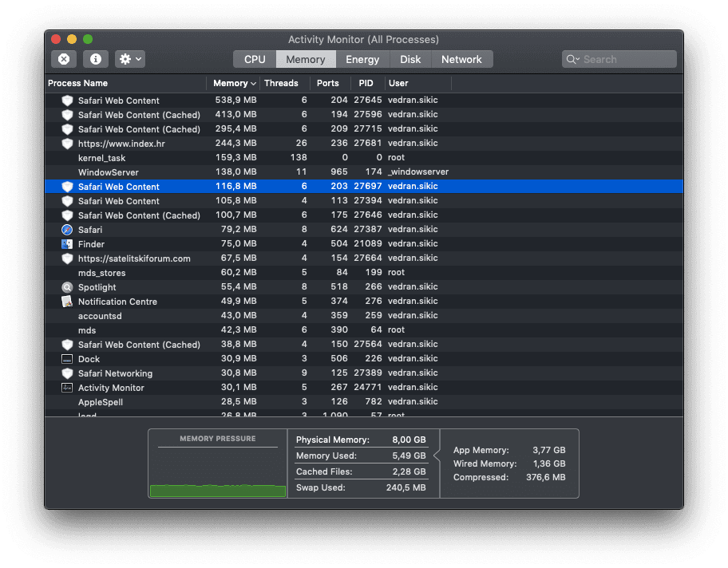Click shield icon of 538,9 MB Safari Web Content
The height and width of the screenshot is (568, 728).
point(67,101)
